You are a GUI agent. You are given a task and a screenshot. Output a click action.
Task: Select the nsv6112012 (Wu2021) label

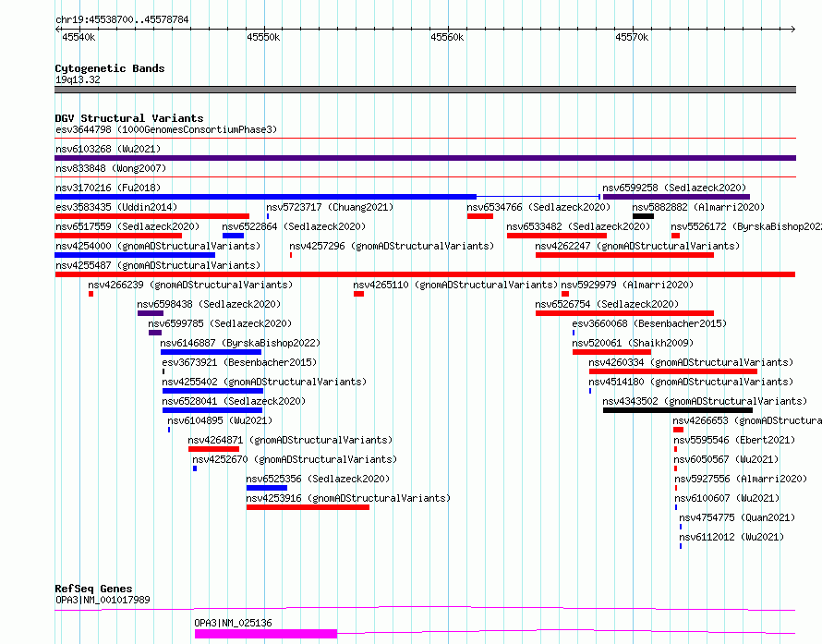[x=731, y=537]
